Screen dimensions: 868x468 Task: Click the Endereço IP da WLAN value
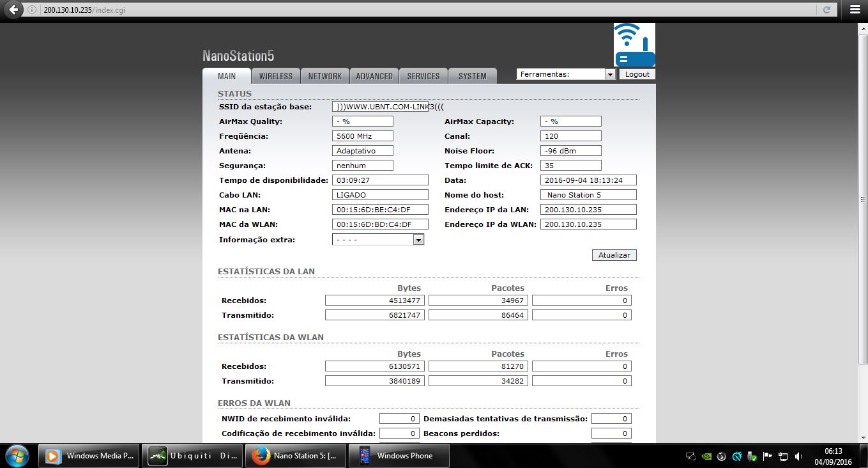pos(588,224)
